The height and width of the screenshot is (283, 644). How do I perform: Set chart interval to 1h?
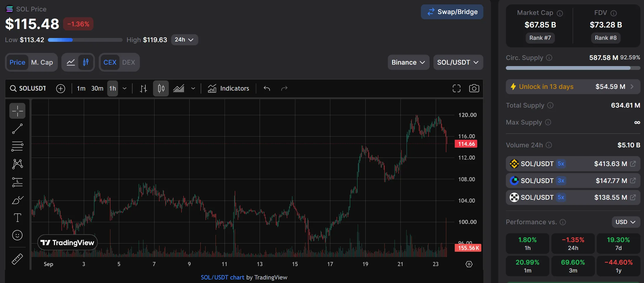coord(112,89)
